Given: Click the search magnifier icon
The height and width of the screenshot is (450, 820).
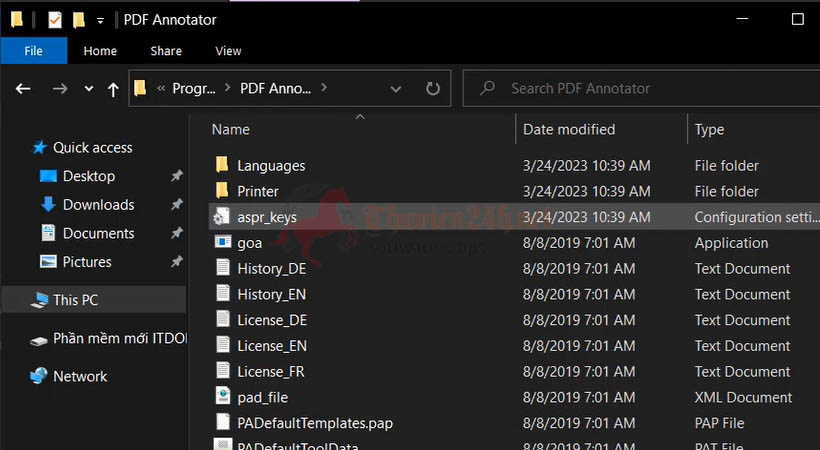Looking at the screenshot, I should (x=487, y=88).
